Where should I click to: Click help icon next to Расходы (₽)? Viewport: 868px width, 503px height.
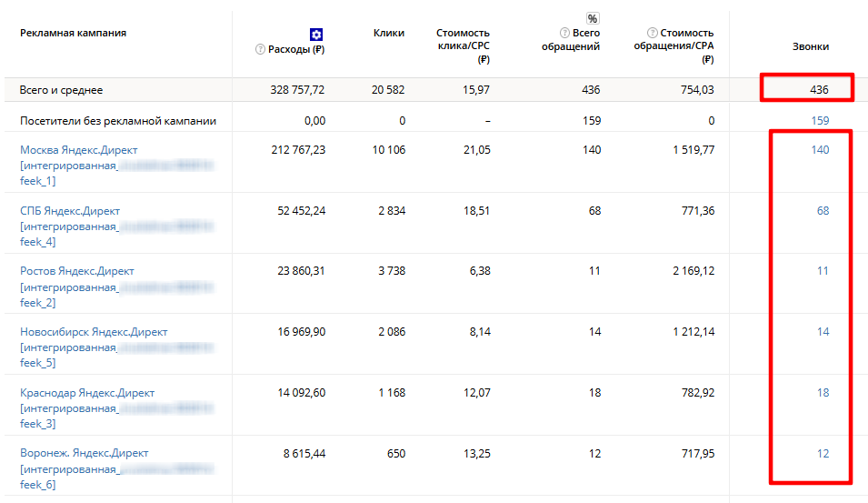click(260, 49)
